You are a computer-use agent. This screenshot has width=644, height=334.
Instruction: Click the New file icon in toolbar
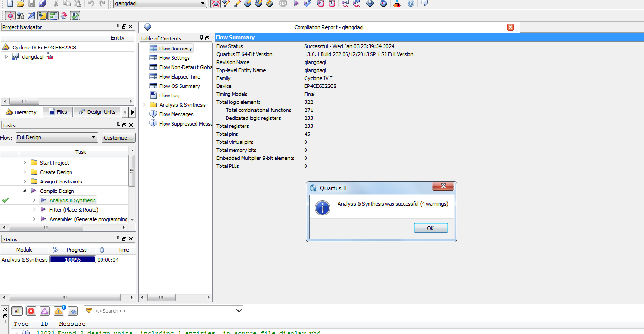[9, 3]
